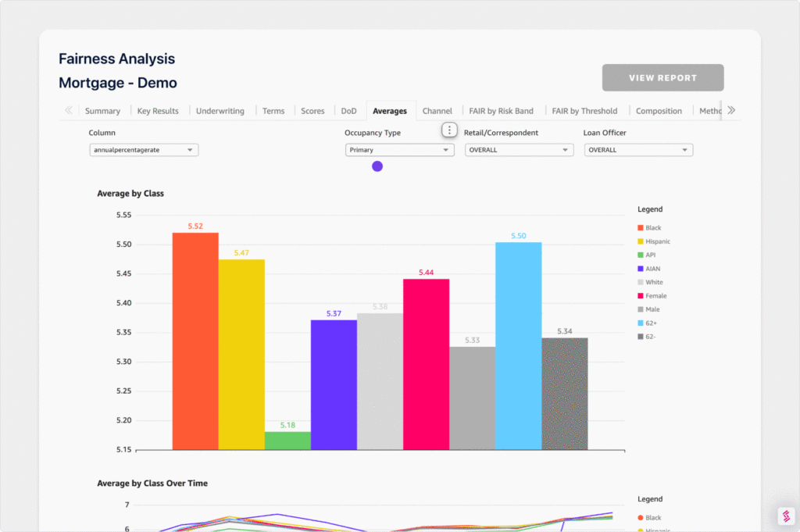Select the Underwriting tab

(x=220, y=111)
